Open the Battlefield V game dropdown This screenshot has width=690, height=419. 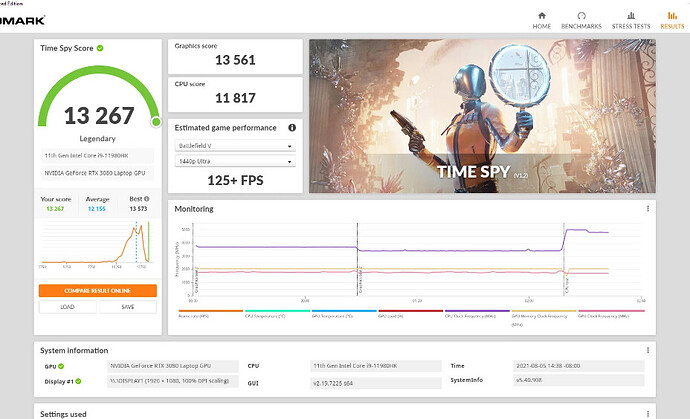[x=235, y=146]
